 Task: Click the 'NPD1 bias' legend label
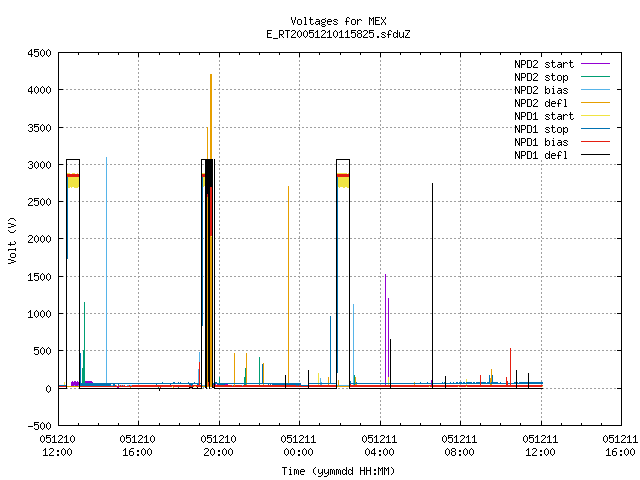click(x=541, y=142)
